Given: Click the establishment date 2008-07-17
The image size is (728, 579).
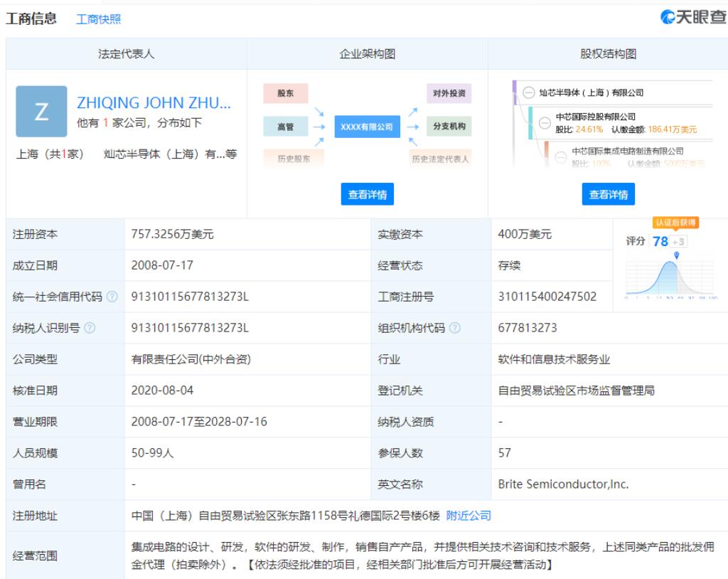Looking at the screenshot, I should pos(162,265).
